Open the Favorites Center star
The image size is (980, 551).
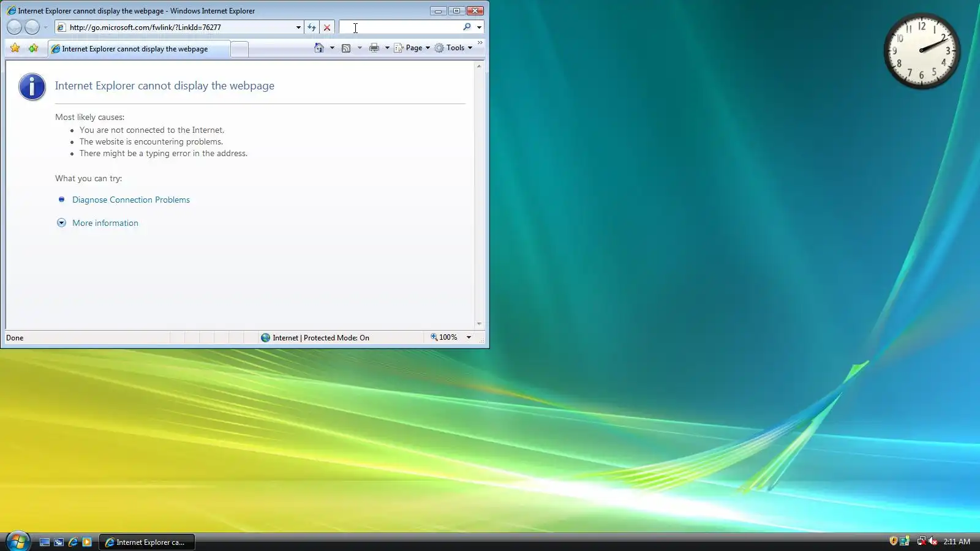point(15,48)
